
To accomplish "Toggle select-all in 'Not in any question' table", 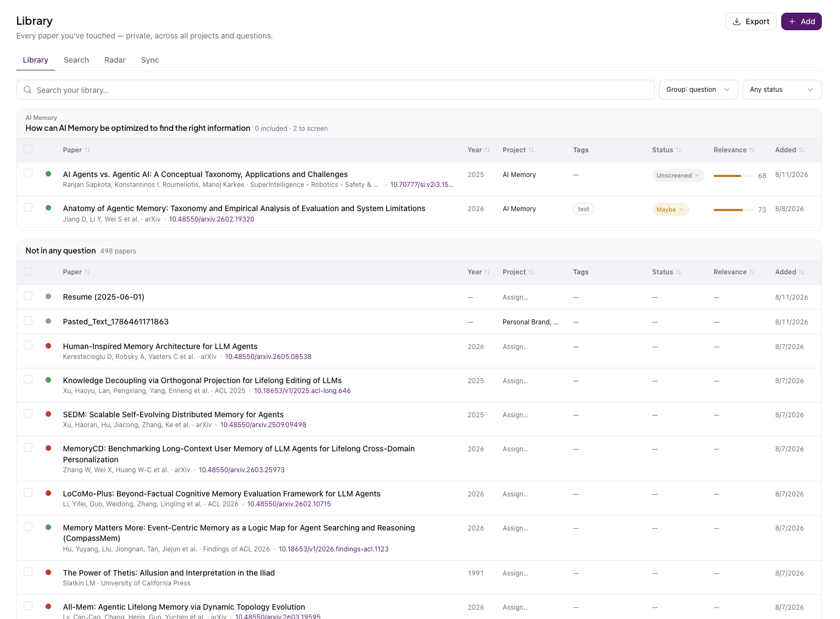I will [28, 272].
